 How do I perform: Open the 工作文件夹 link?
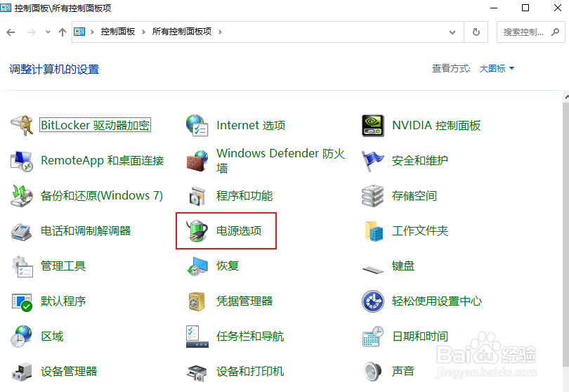point(420,231)
